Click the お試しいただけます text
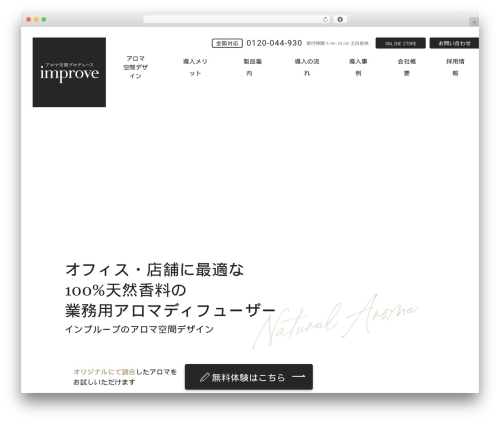Viewport: 500px width, 423px height. click(104, 382)
